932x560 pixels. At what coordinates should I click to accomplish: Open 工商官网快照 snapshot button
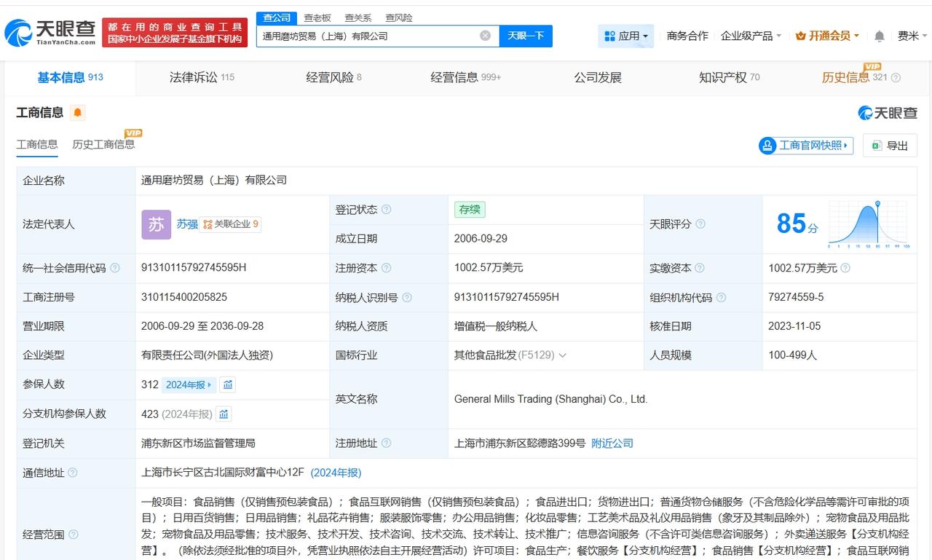click(x=806, y=146)
